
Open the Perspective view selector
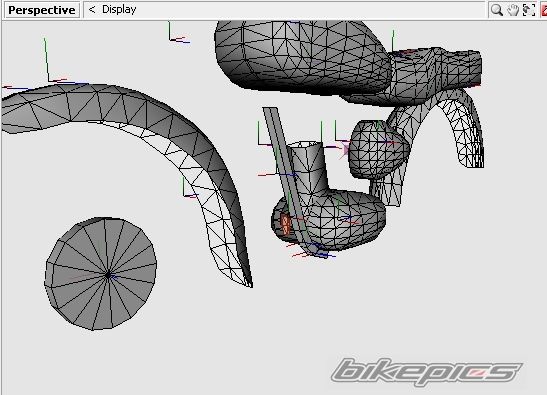(42, 10)
